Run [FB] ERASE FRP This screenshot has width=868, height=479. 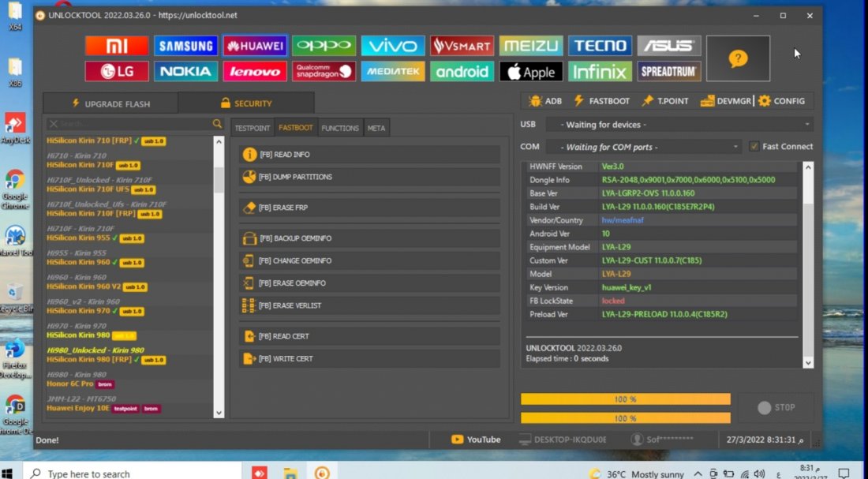click(369, 208)
